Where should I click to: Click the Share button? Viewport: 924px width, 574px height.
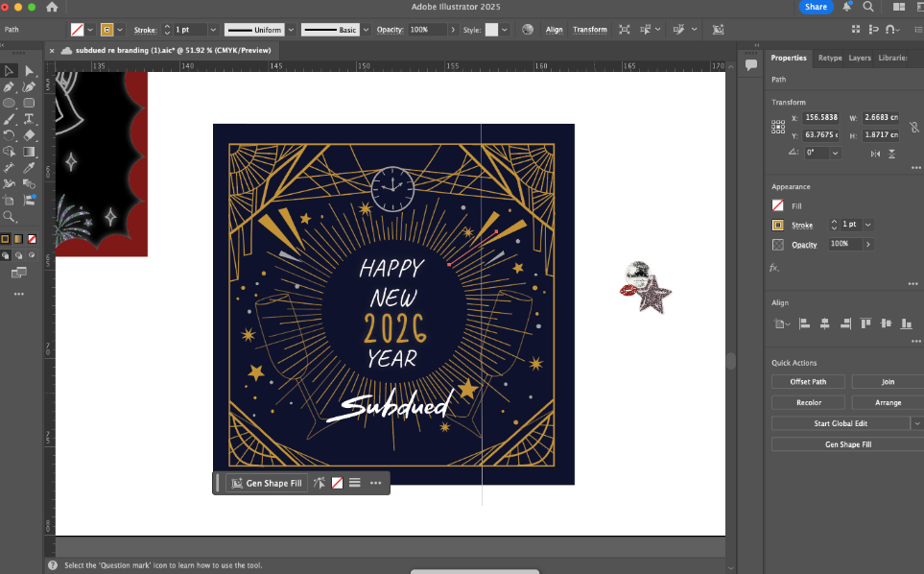[816, 7]
